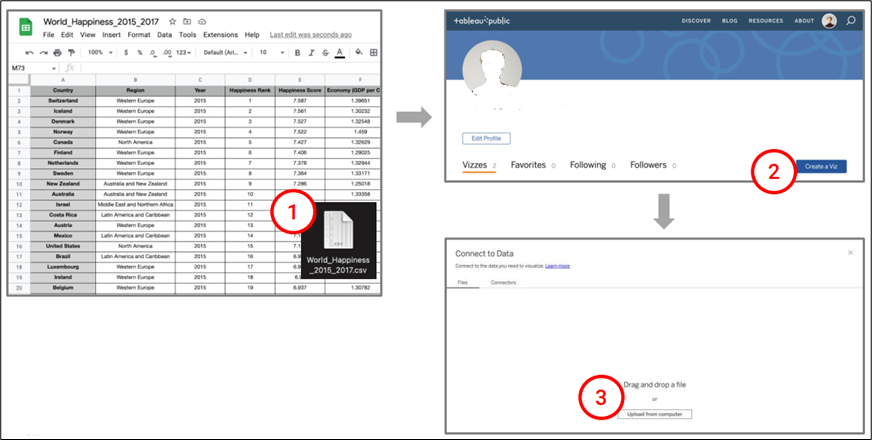
Task: Select the paint format tool
Action: coord(71,52)
